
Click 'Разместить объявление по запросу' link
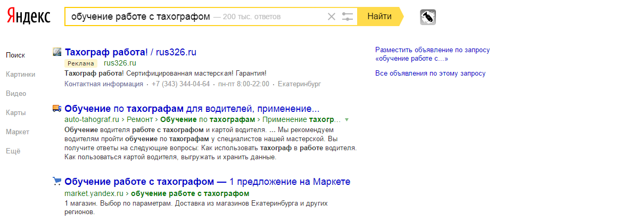(x=432, y=50)
